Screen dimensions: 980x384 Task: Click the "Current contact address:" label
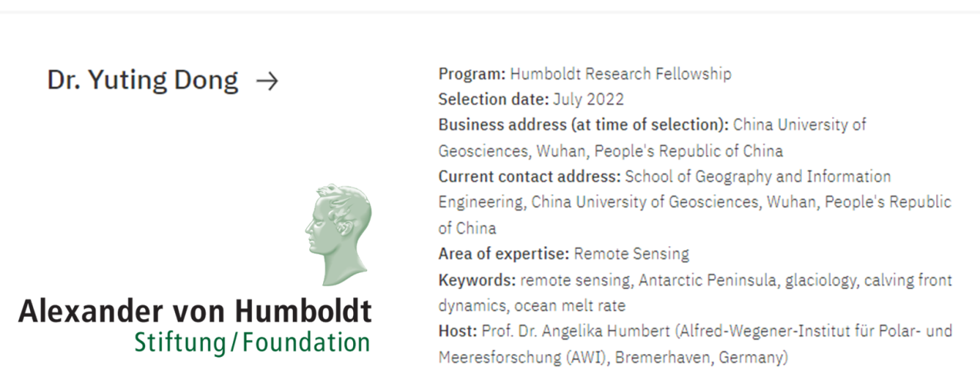tap(529, 177)
